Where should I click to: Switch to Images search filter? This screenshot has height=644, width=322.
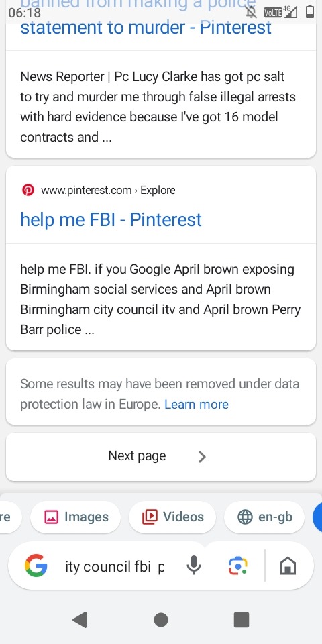point(76,517)
